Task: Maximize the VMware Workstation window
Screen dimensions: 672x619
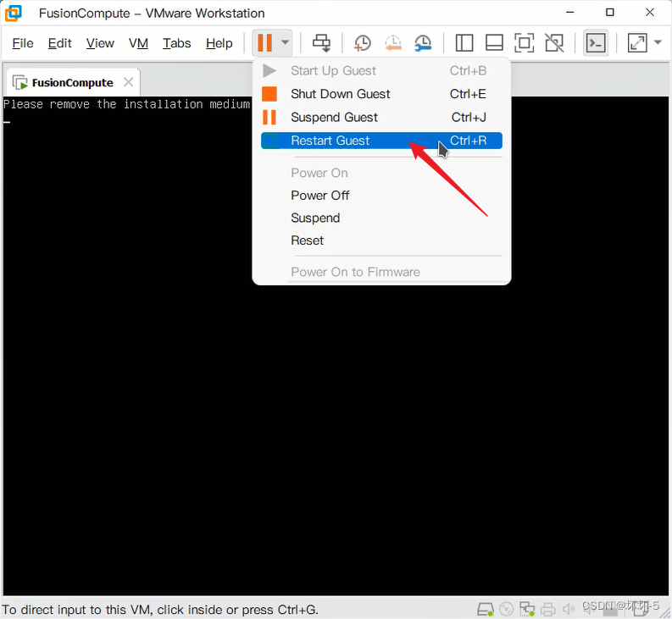Action: 610,13
